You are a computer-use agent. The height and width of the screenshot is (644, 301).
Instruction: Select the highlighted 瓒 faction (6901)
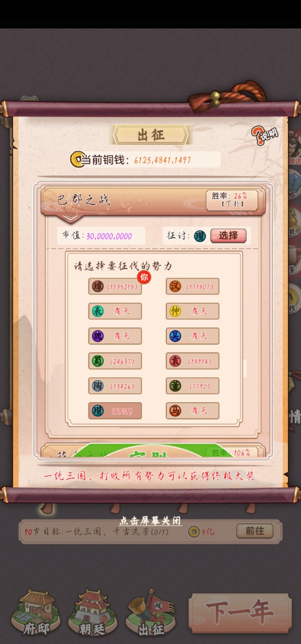(115, 411)
